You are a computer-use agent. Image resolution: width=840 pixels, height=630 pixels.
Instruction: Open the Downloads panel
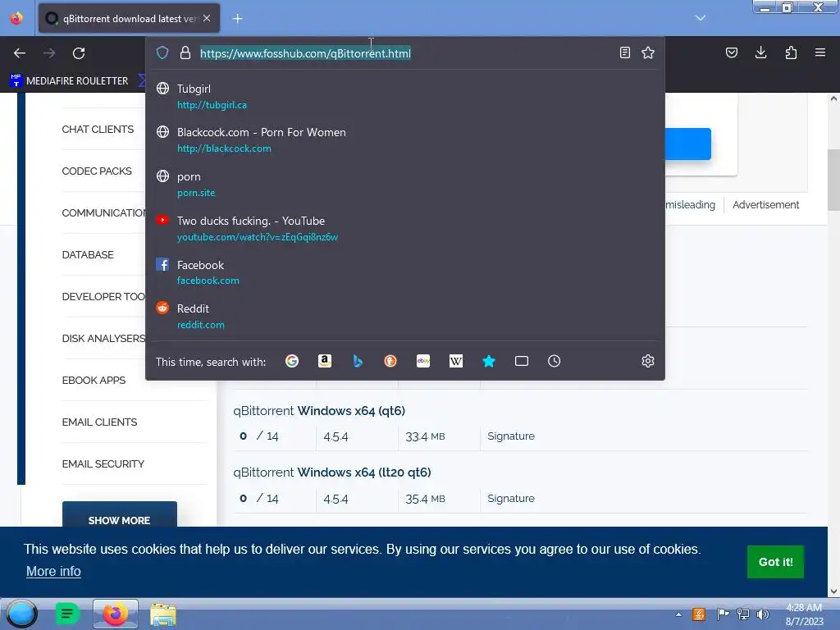coord(760,52)
